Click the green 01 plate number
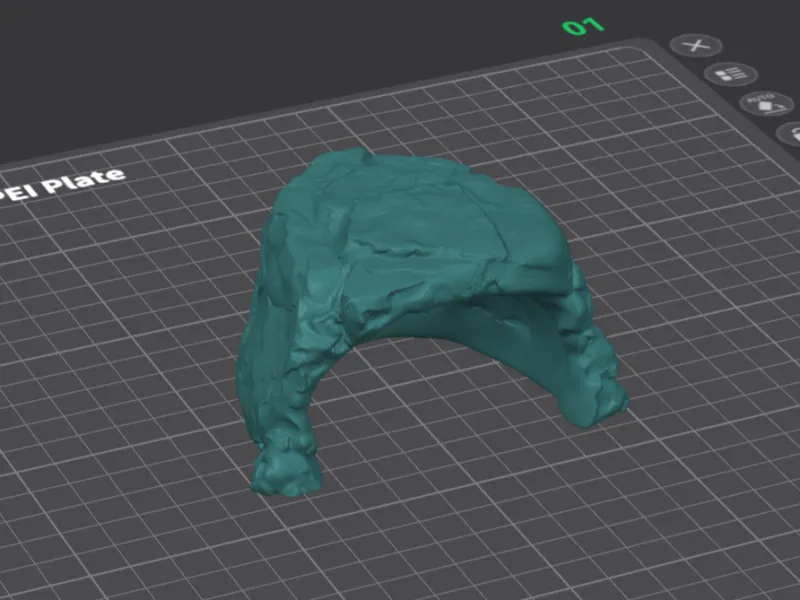The width and height of the screenshot is (800, 600). pyautogui.click(x=583, y=26)
